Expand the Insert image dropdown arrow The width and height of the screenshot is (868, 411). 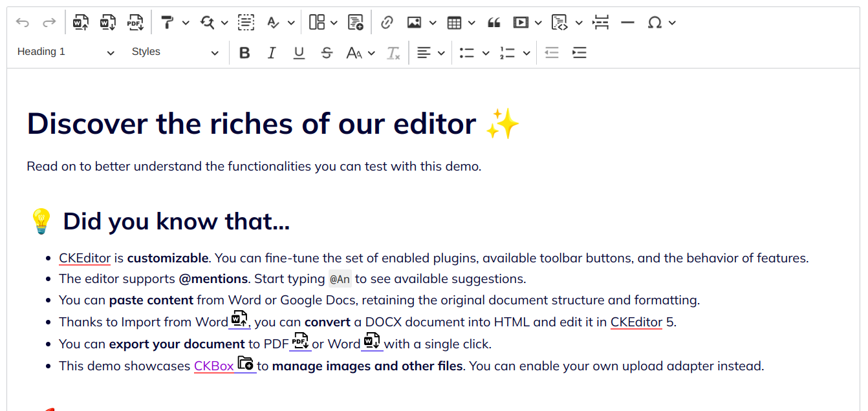433,23
